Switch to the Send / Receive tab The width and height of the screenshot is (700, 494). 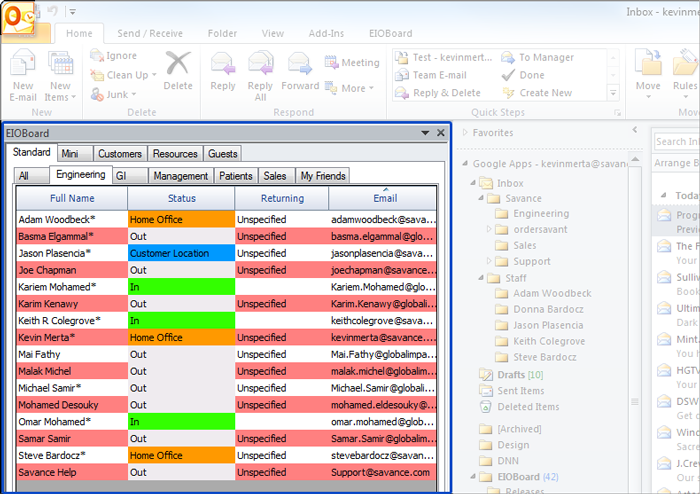coord(150,33)
